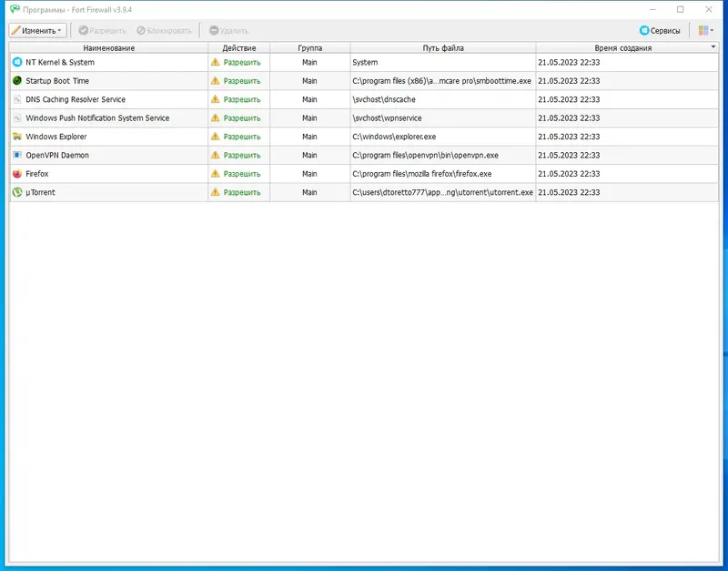Image resolution: width=728 pixels, height=571 pixels.
Task: Click the Блокировать toolbar button
Action: pyautogui.click(x=164, y=31)
